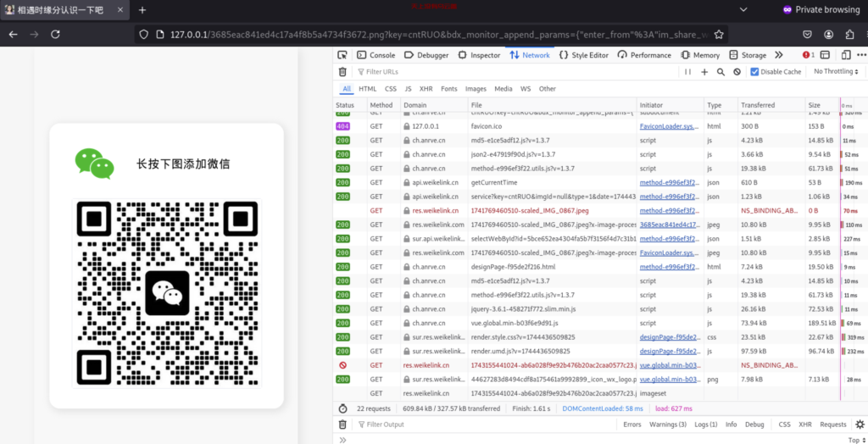Viewport: 868px width, 444px height.
Task: Clear the console output trash icon
Action: click(x=342, y=424)
